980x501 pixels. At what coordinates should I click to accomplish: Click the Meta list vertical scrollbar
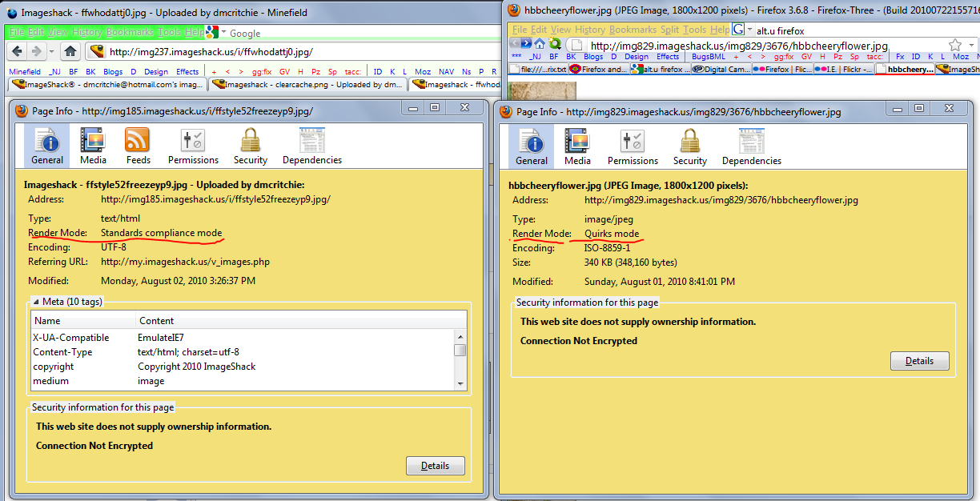click(460, 359)
